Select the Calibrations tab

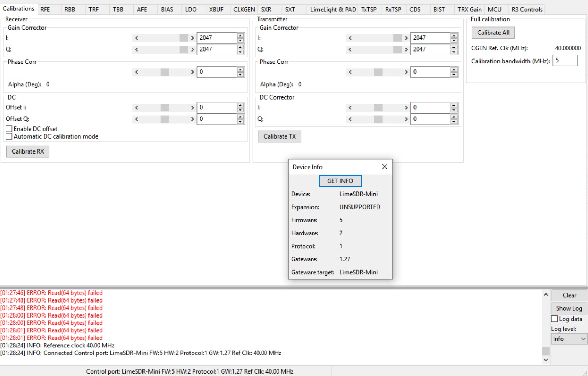[18, 9]
